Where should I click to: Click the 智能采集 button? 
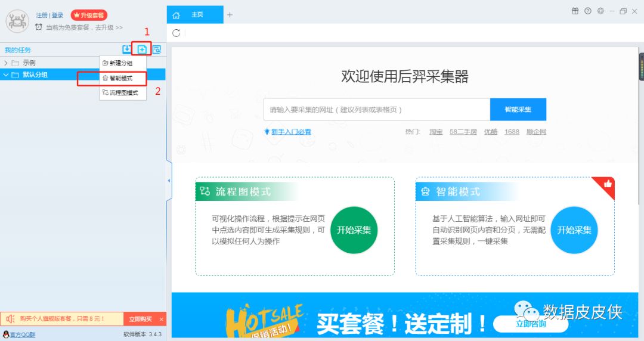point(518,109)
